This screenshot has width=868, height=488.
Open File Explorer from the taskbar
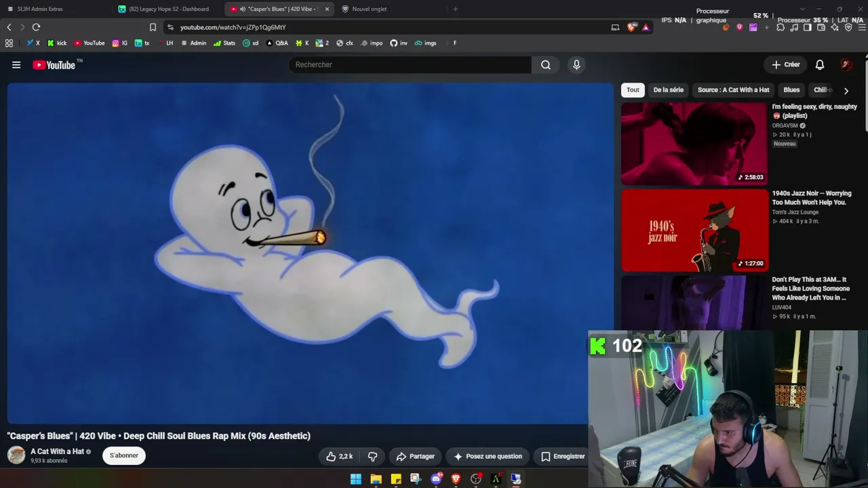tap(376, 479)
